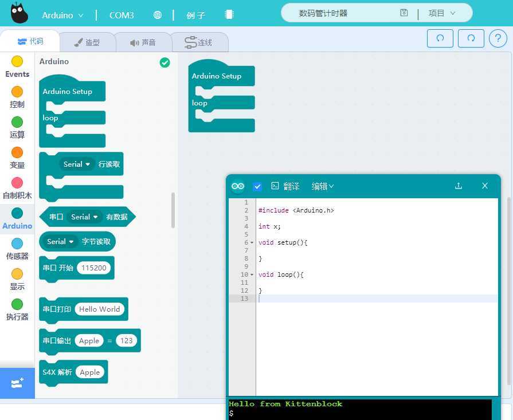513x420 pixels.
Task: Click the COM3 serial port button
Action: tap(122, 15)
